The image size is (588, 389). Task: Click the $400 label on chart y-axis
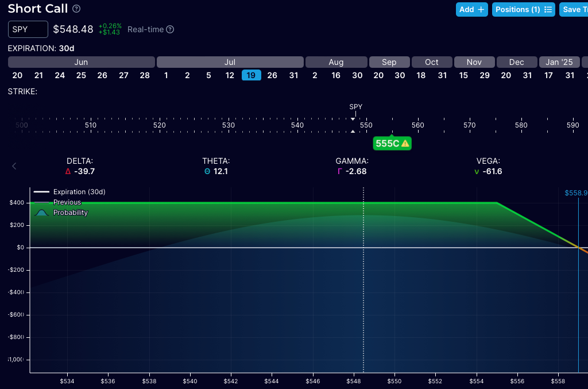[17, 203]
